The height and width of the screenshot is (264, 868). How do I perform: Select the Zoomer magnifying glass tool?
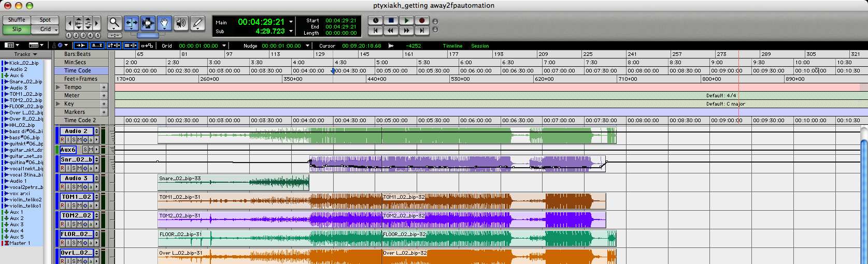click(x=115, y=23)
